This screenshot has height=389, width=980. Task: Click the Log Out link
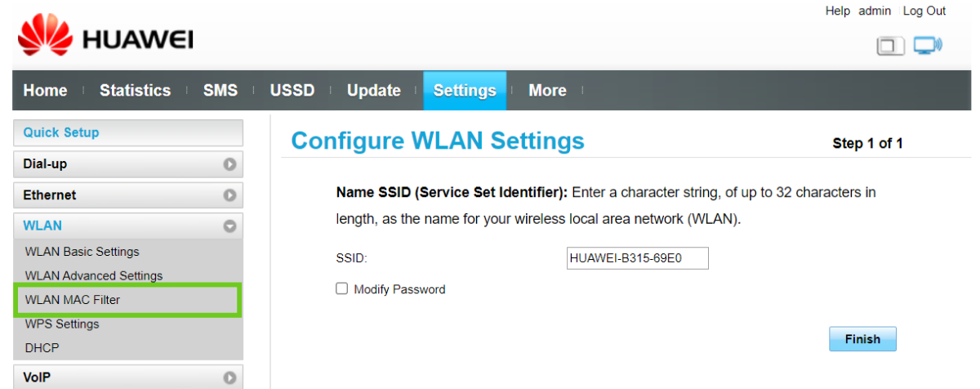pos(924,11)
